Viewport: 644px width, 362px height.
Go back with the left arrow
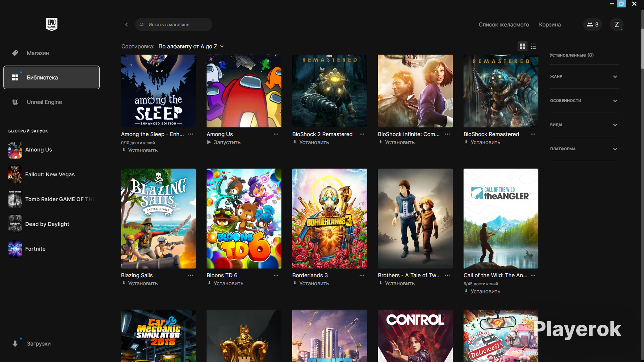coord(126,25)
